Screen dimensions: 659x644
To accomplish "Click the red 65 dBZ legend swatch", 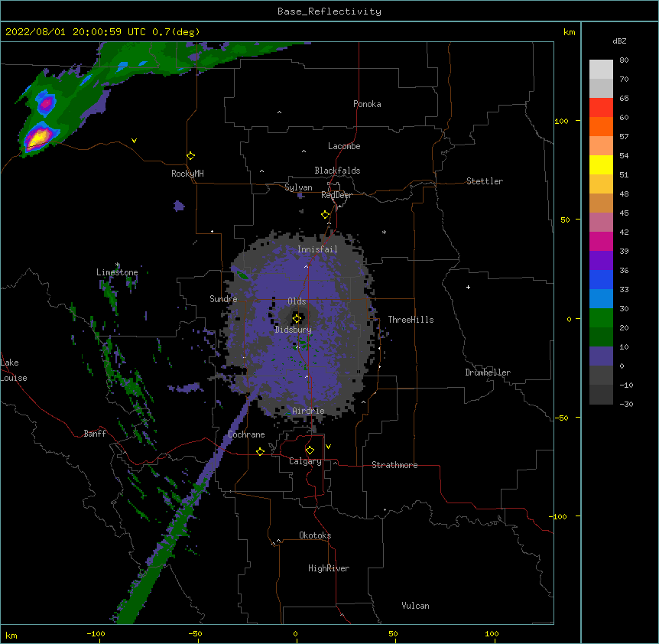I will pos(601,108).
